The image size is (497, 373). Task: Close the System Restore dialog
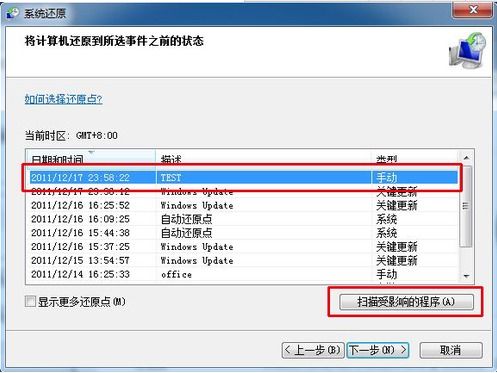[472, 10]
